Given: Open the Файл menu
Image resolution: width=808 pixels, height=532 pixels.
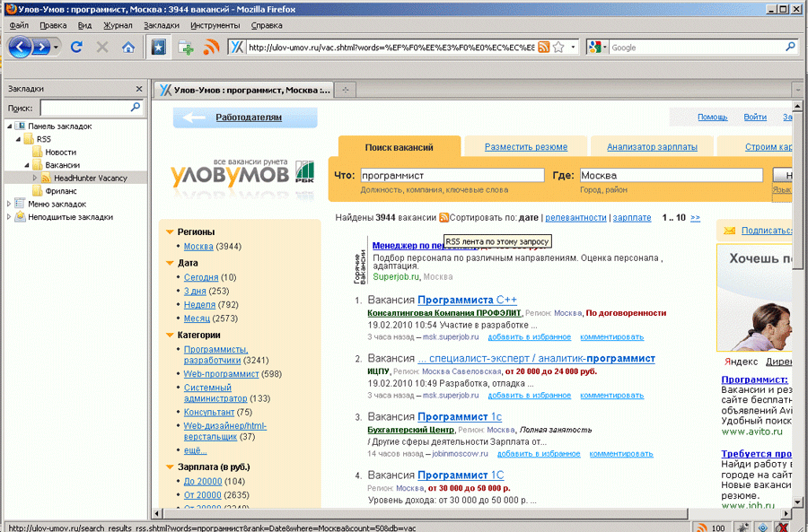Looking at the screenshot, I should (x=19, y=25).
